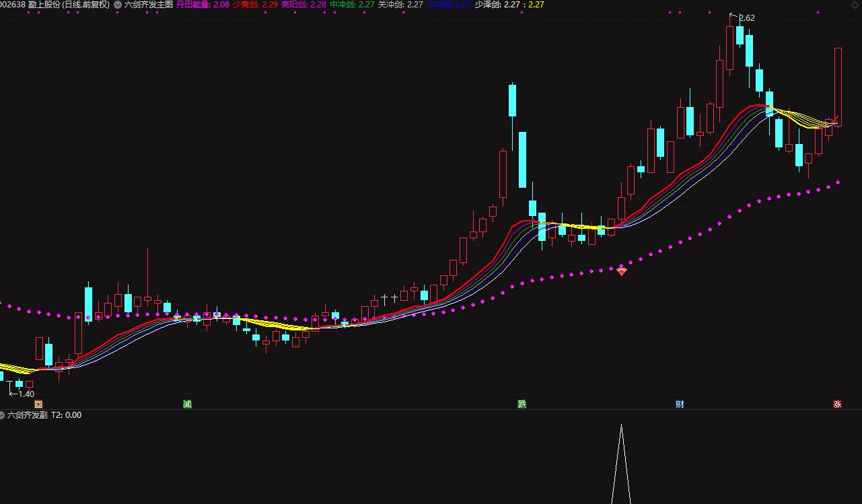Click the last large red candle on the right
Viewport: 862px width, 504px height.
(x=838, y=87)
